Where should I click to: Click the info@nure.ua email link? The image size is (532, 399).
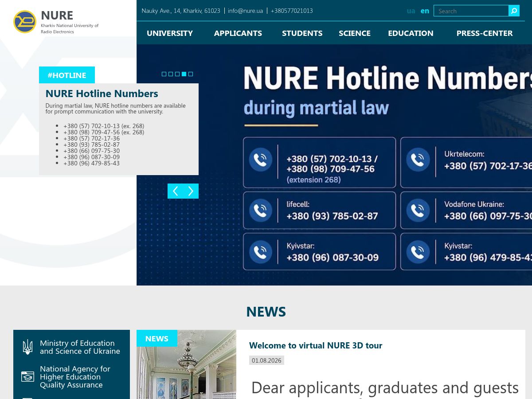tap(245, 11)
